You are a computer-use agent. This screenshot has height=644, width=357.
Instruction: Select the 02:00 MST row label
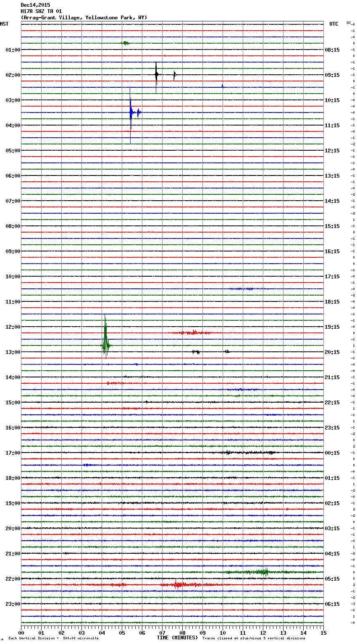(x=13, y=75)
